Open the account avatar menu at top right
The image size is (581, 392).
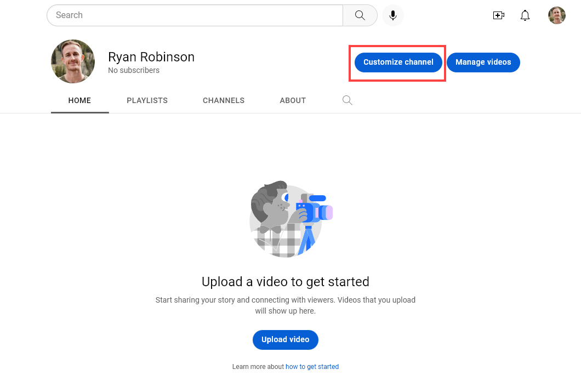tap(556, 15)
